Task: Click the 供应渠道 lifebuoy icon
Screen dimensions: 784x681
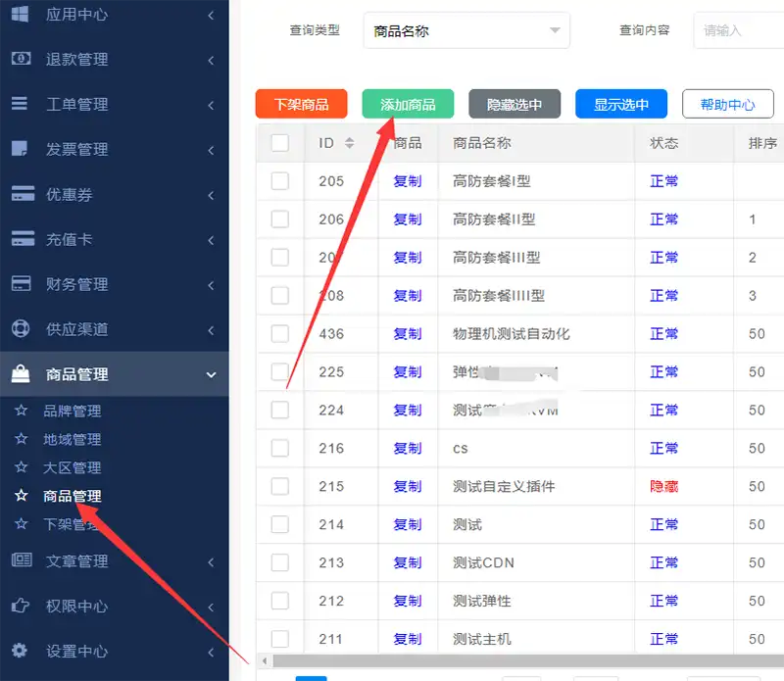Action: [x=21, y=328]
